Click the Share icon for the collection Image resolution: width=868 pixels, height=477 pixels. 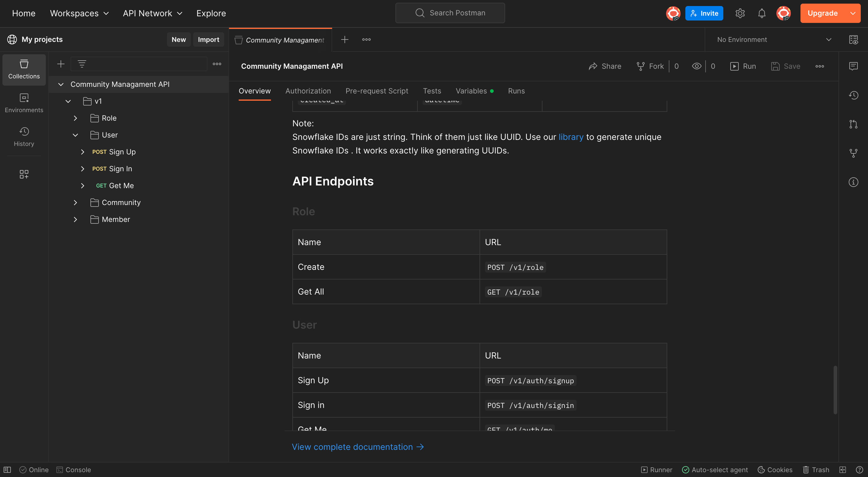(593, 66)
